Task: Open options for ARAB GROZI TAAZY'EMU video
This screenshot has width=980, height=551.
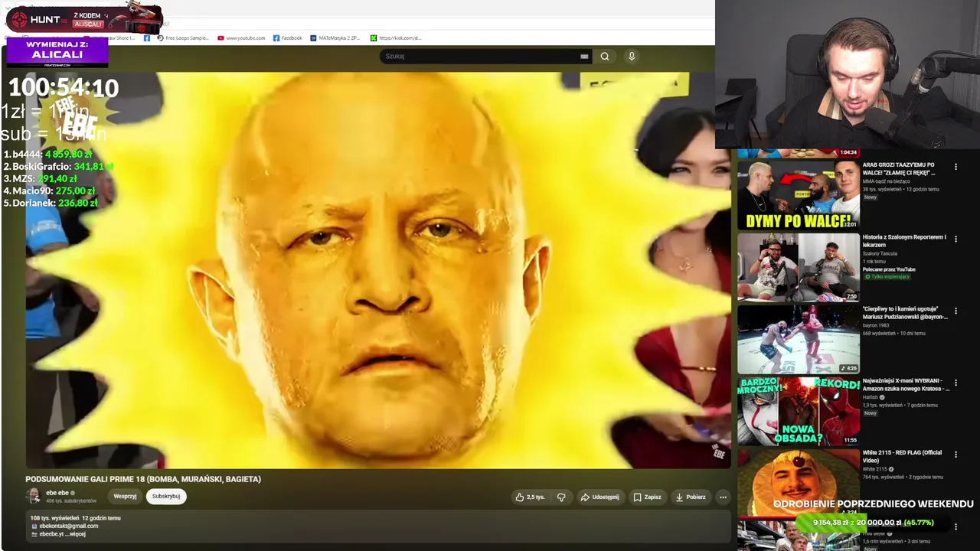Action: [955, 167]
